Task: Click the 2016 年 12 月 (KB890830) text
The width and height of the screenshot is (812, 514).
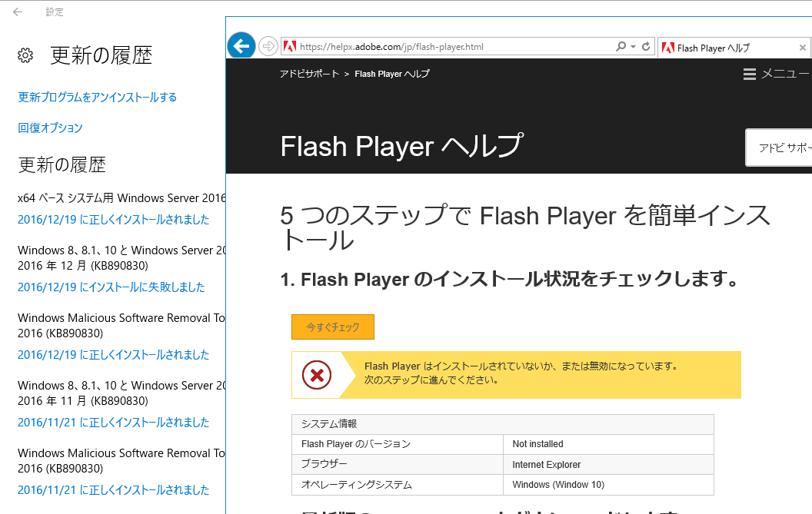Action: [83, 266]
